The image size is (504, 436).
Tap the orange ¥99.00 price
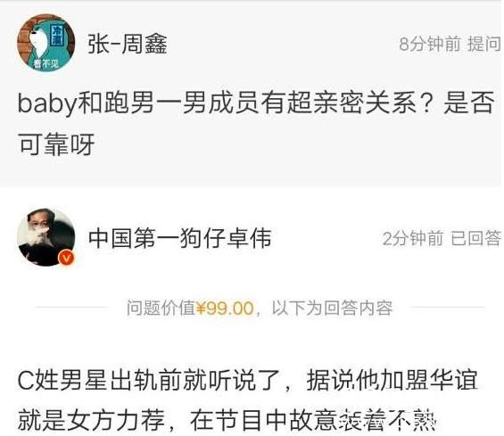[225, 308]
